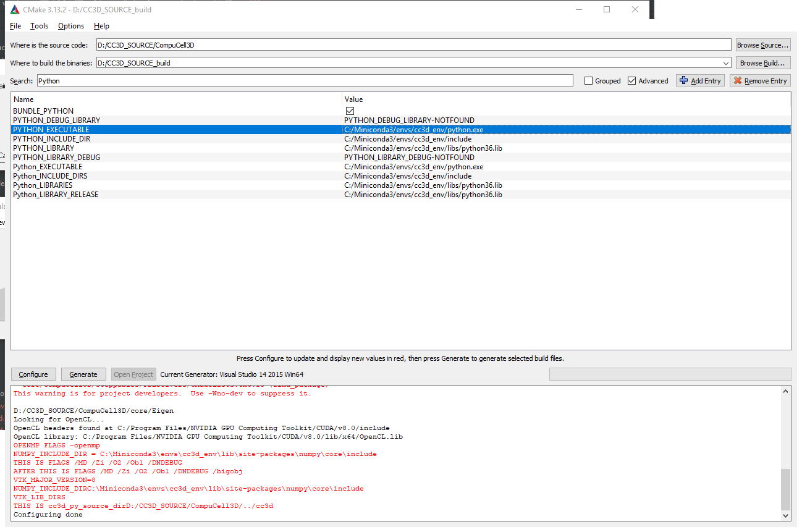The width and height of the screenshot is (802, 532).
Task: Select the PYTHON_INCLUDE_DIR entry row
Action: point(52,139)
